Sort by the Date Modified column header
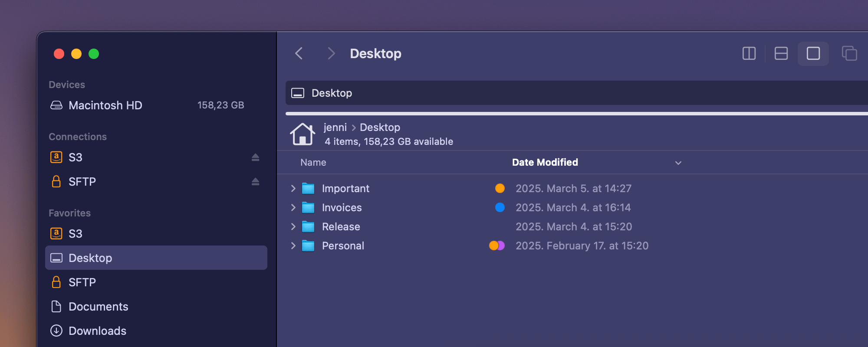This screenshot has height=347, width=868. pyautogui.click(x=545, y=162)
